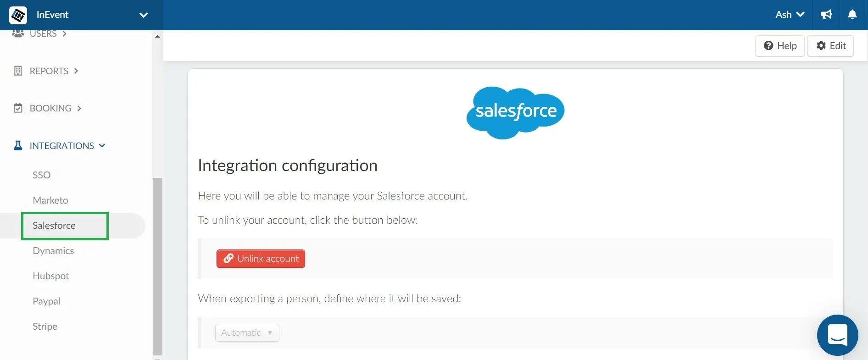Click the 'Integration configuration' heading
Image resolution: width=868 pixels, height=360 pixels.
288,166
